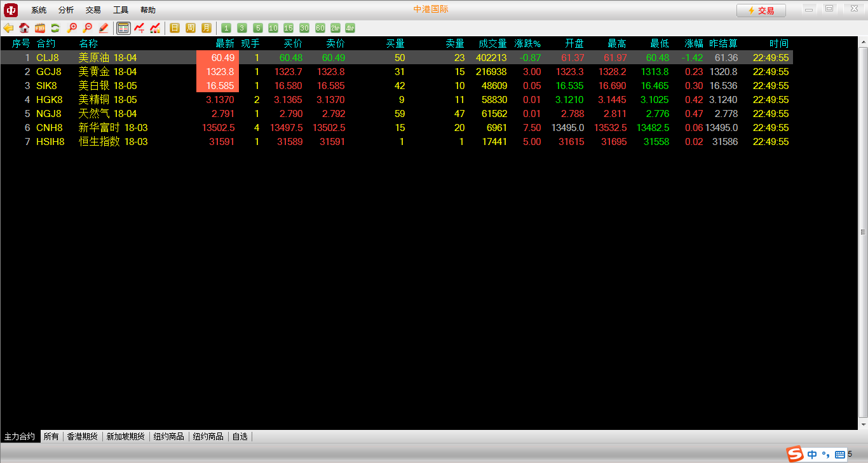Sort by the 涨跌% column header

pos(527,43)
